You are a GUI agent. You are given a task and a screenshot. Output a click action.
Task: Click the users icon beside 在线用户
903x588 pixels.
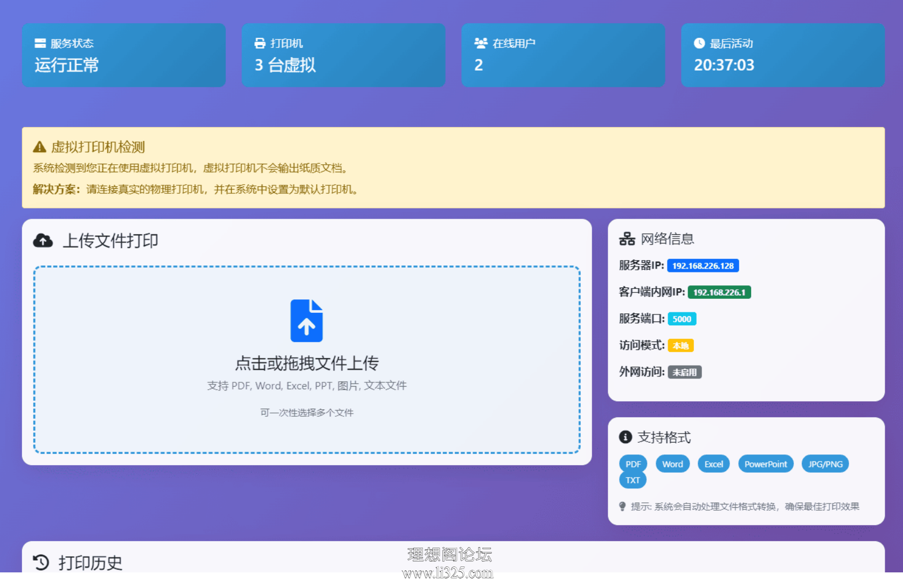tap(481, 43)
